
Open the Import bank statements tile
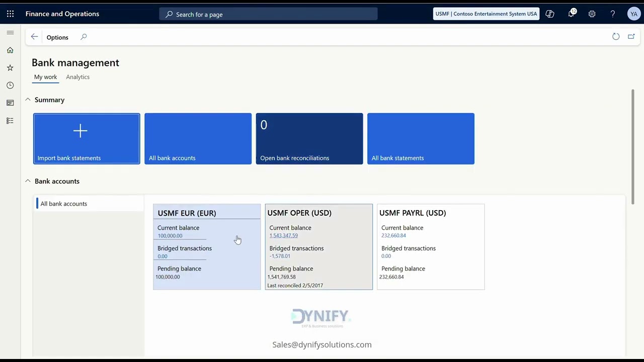click(x=87, y=139)
